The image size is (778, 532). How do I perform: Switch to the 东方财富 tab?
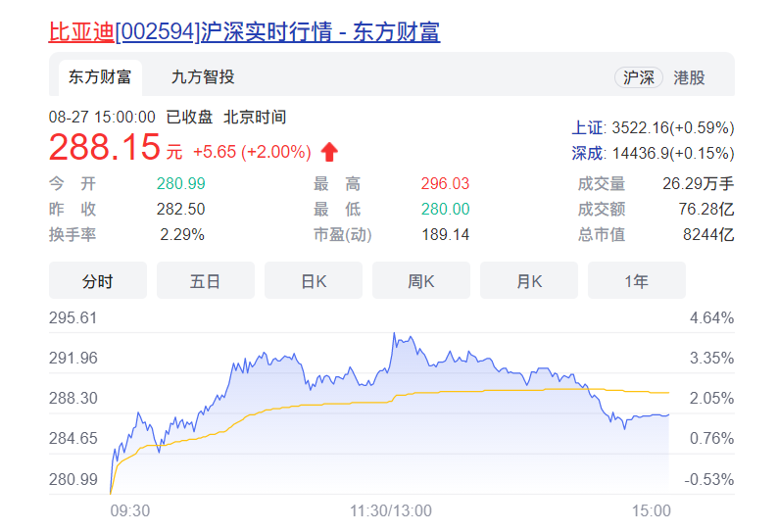[x=100, y=77]
